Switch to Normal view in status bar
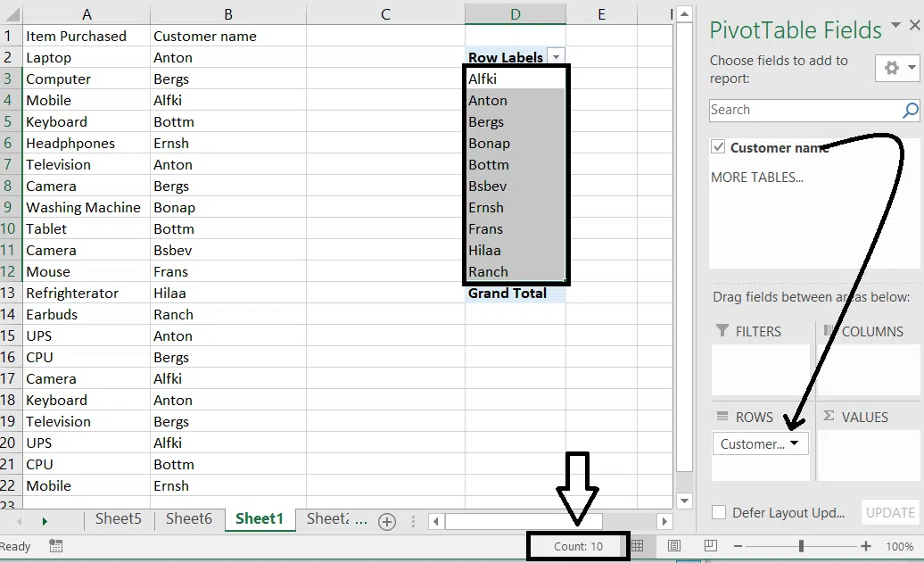 tap(638, 546)
